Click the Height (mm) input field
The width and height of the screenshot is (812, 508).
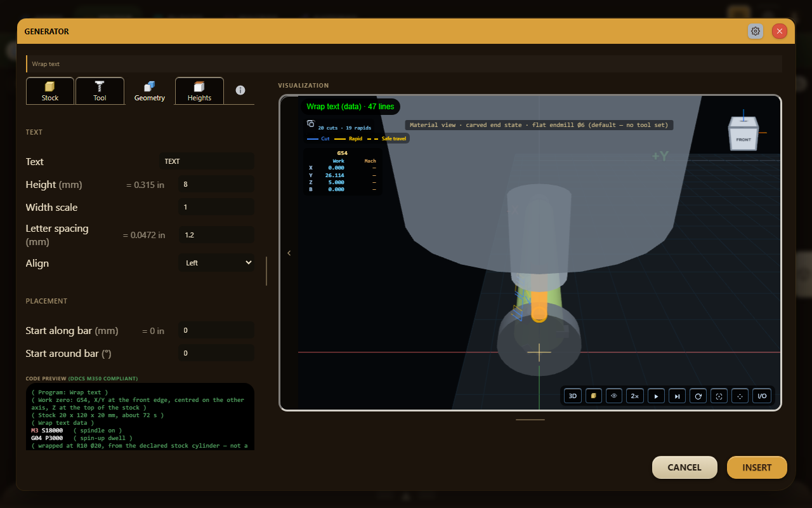(x=216, y=185)
